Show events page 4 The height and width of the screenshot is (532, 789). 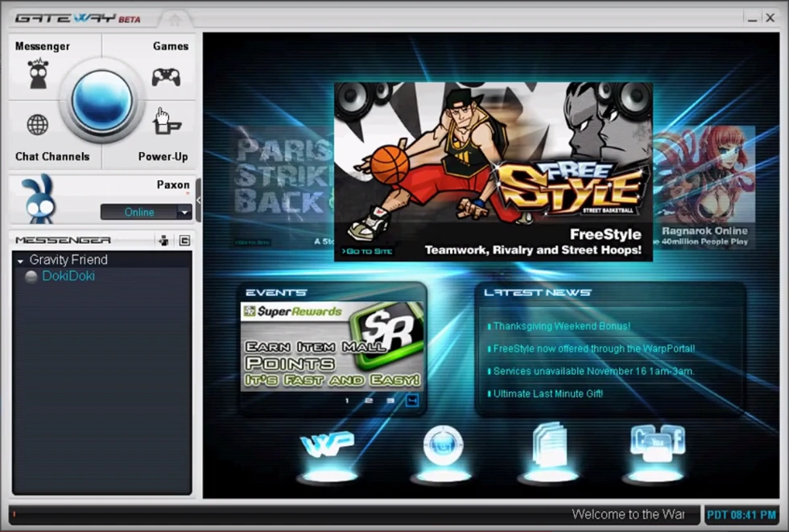tap(411, 400)
